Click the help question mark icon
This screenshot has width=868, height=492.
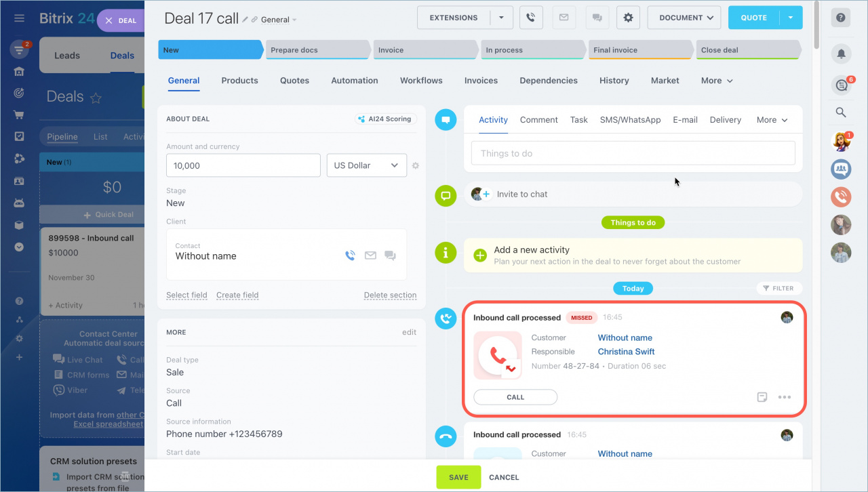click(x=841, y=18)
